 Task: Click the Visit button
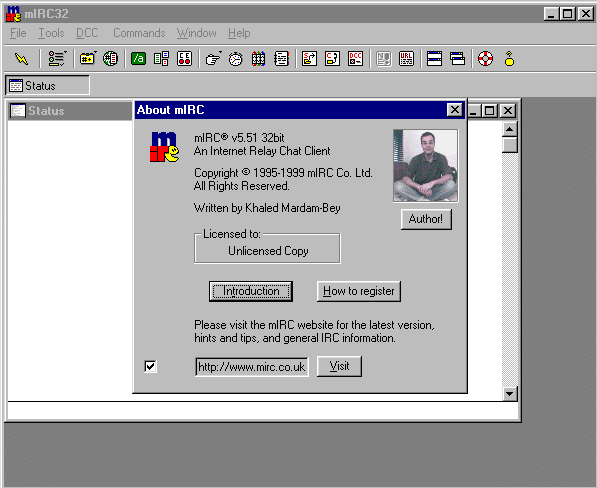(339, 366)
